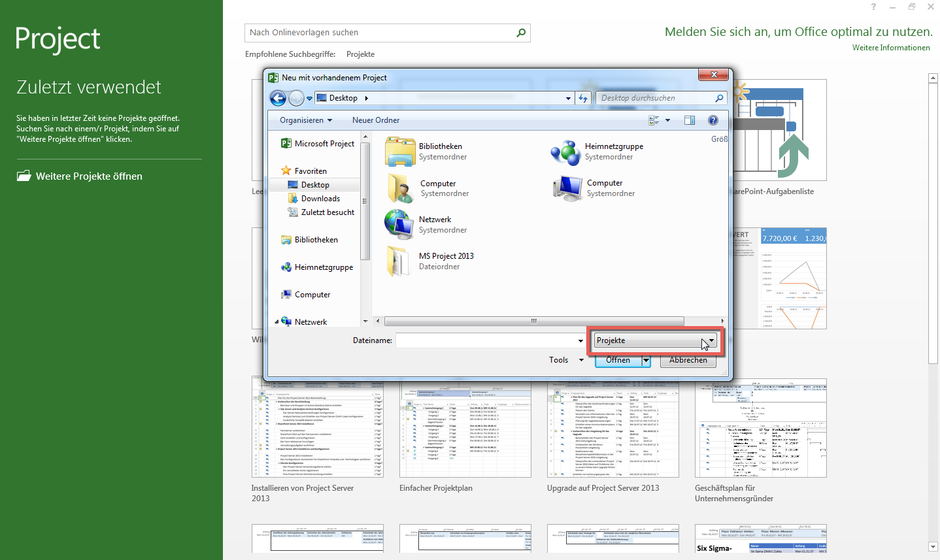Select Microsoft Project in the sidebar

pos(324,143)
